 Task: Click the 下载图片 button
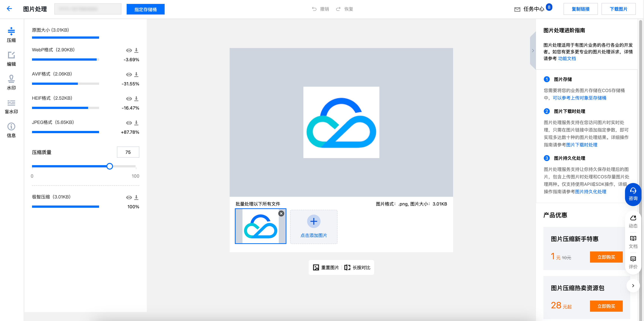(x=618, y=9)
